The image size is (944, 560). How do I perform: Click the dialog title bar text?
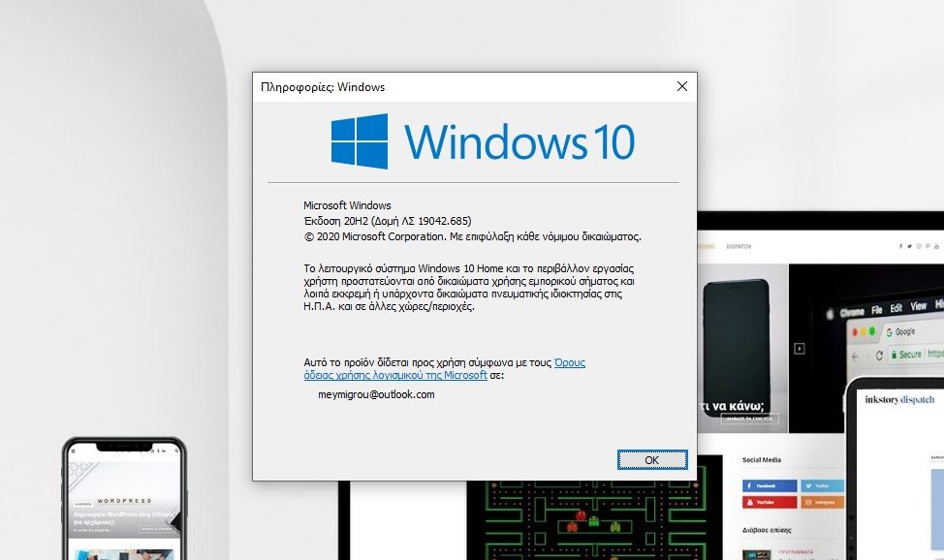click(323, 86)
